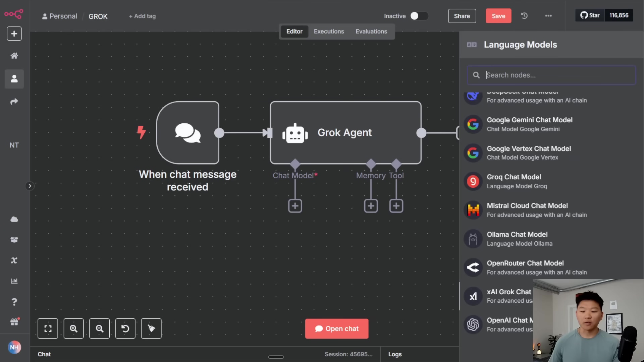Open the Chat panel tab
Image resolution: width=644 pixels, height=362 pixels.
[44, 354]
